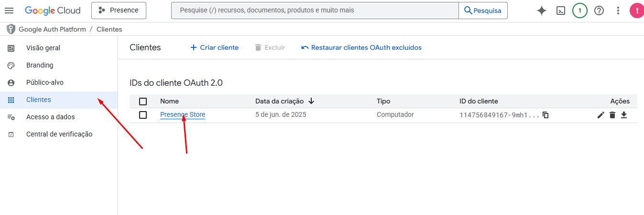Open notifications badge showing 1

(x=580, y=11)
